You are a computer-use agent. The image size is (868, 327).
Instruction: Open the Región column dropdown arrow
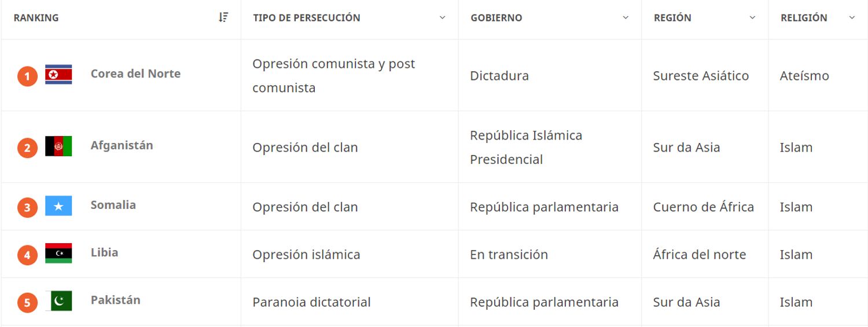pyautogui.click(x=752, y=18)
